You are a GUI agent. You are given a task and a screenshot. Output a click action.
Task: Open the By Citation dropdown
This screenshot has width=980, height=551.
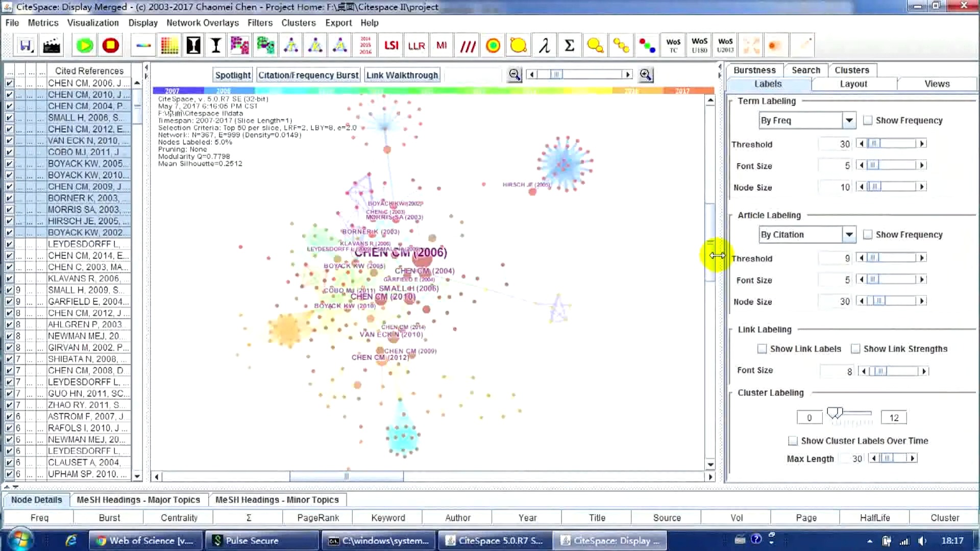click(848, 235)
